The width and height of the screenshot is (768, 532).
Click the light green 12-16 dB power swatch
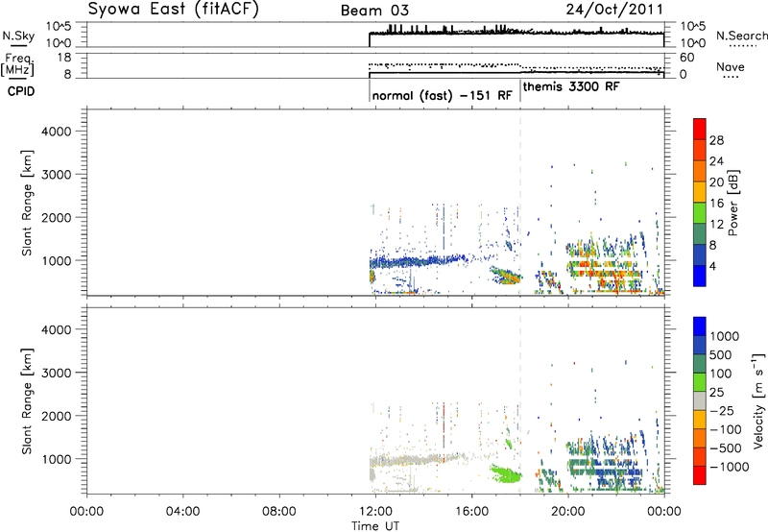pos(700,212)
